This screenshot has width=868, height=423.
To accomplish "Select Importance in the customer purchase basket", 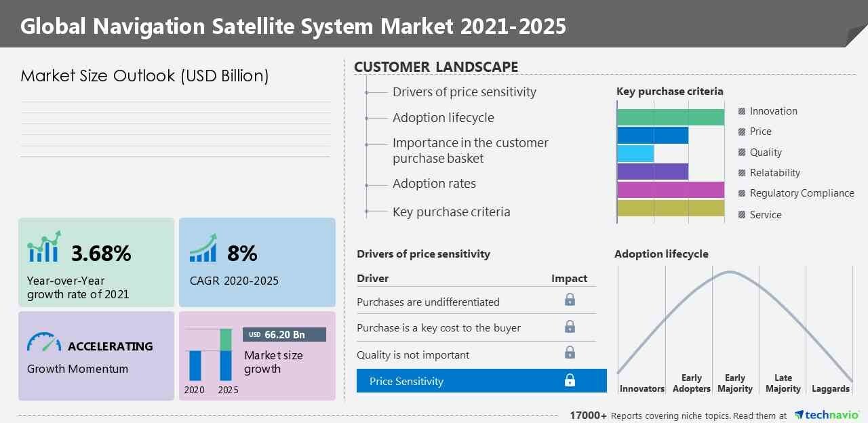I will 470,150.
